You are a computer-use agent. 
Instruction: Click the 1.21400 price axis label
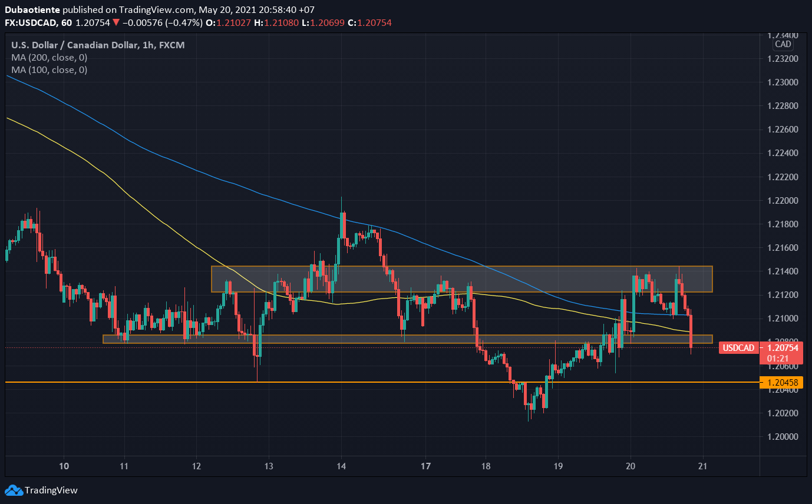pyautogui.click(x=781, y=271)
